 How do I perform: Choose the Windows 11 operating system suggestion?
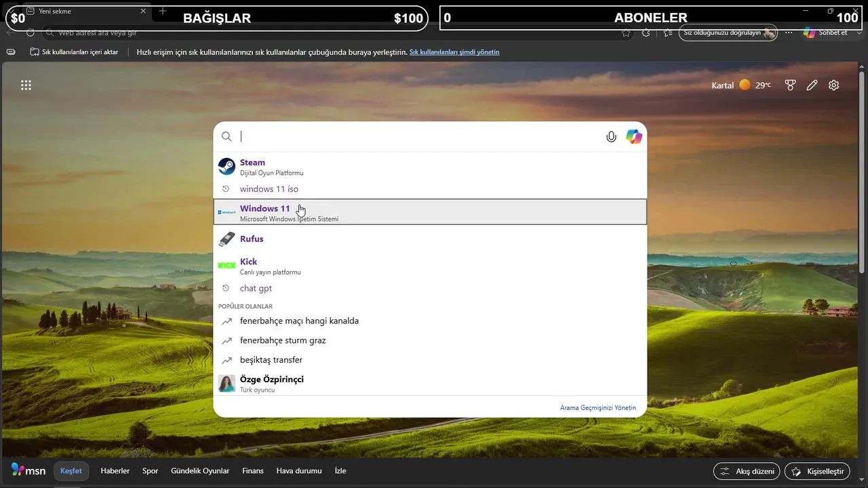tap(430, 212)
